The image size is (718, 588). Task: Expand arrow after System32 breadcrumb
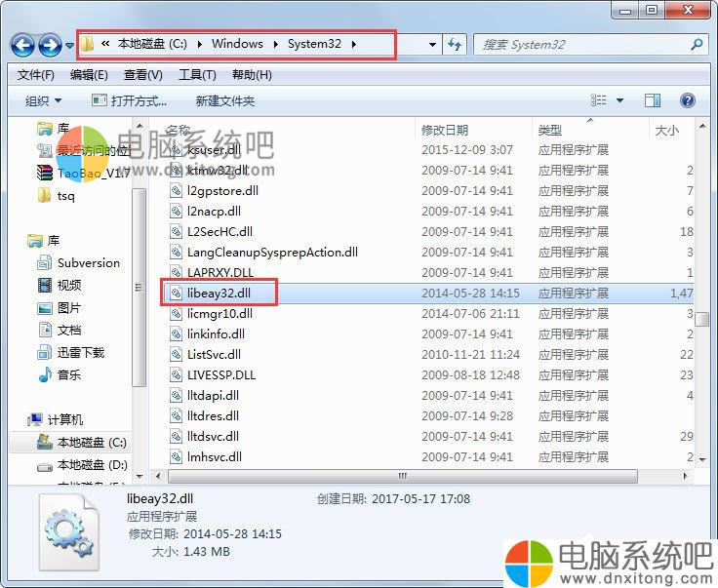tap(354, 44)
